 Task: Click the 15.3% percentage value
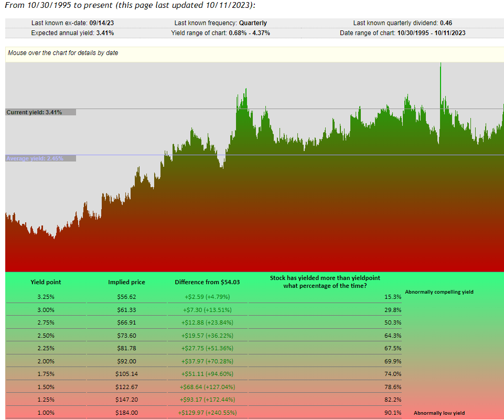point(393,297)
